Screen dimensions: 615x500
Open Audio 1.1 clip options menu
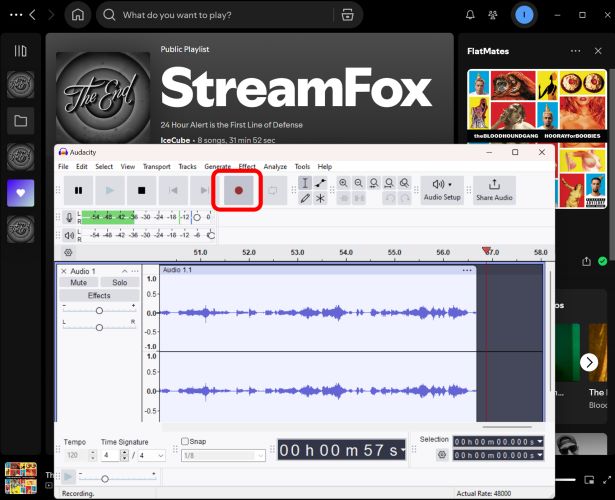(467, 270)
